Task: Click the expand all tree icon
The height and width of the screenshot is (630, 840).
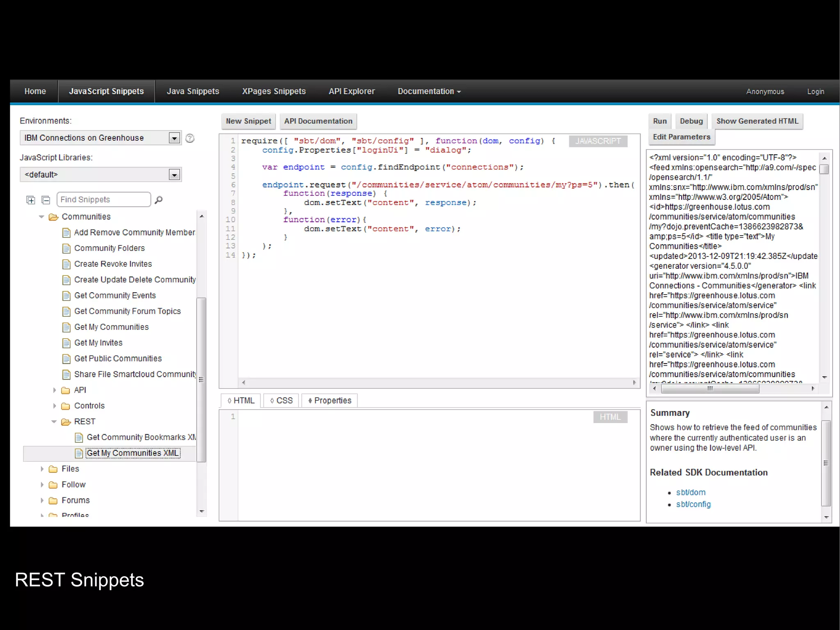Action: [x=31, y=200]
